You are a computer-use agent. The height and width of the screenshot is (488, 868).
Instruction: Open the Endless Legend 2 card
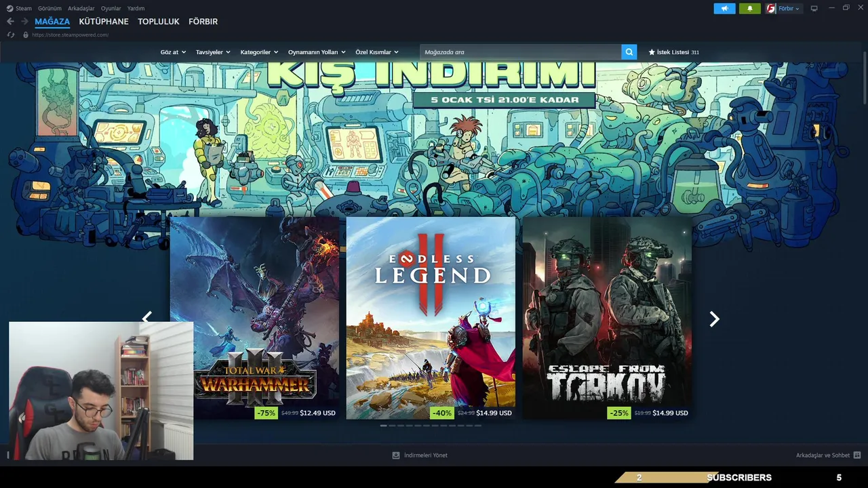[431, 318]
